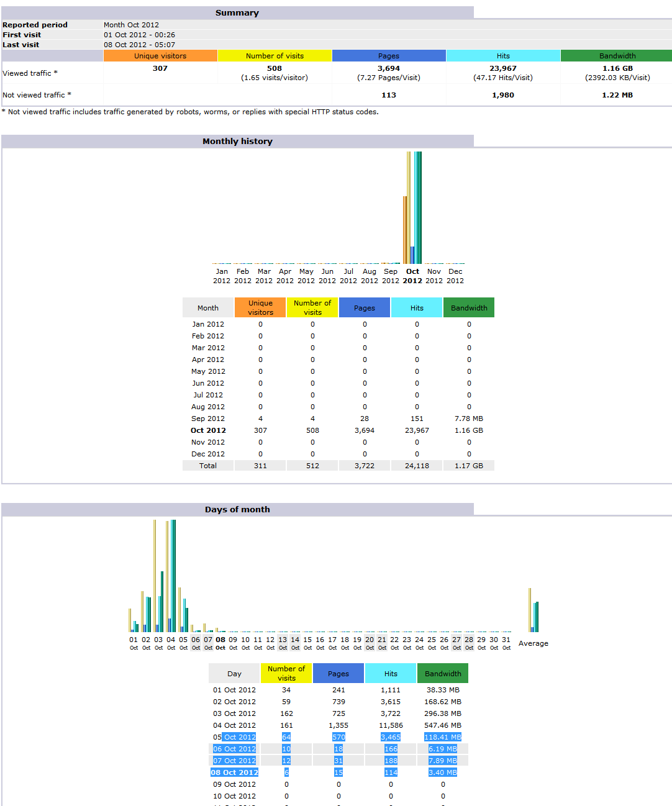The width and height of the screenshot is (672, 806).
Task: Click the 08 Oct label below the daily chart
Action: pyautogui.click(x=220, y=643)
